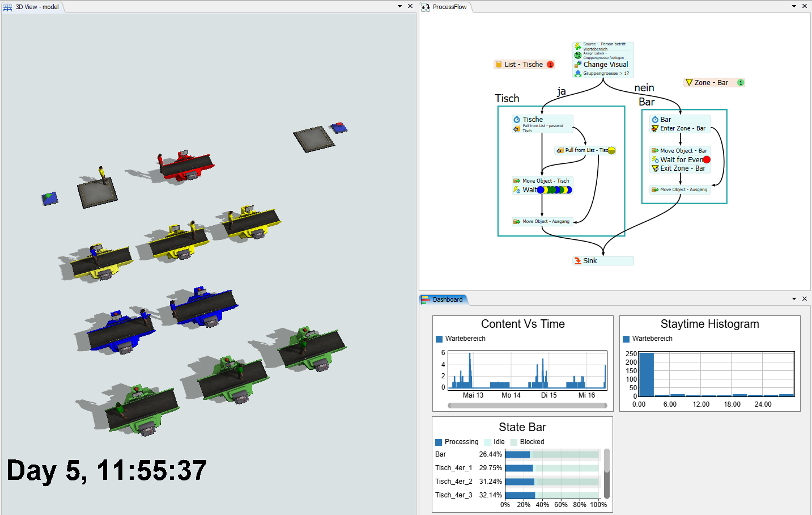Image resolution: width=812 pixels, height=515 pixels.
Task: Select the Dashboard tab
Action: [443, 299]
